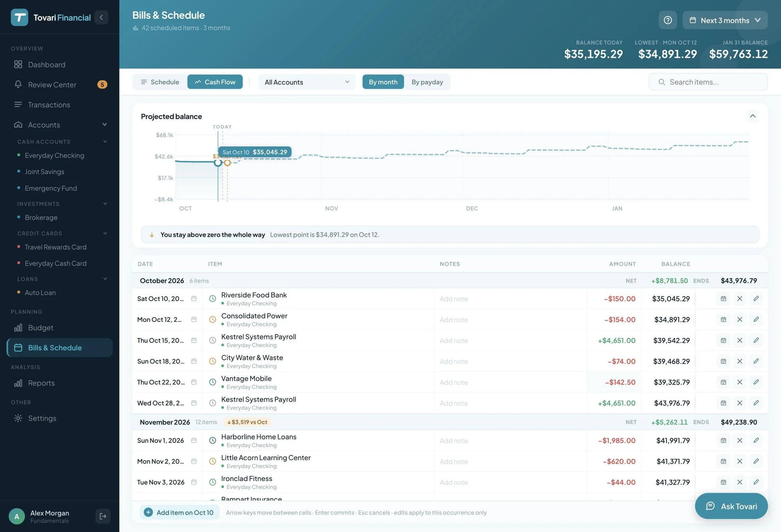Open the Next 3 months range dropdown
The image size is (781, 532).
[725, 20]
